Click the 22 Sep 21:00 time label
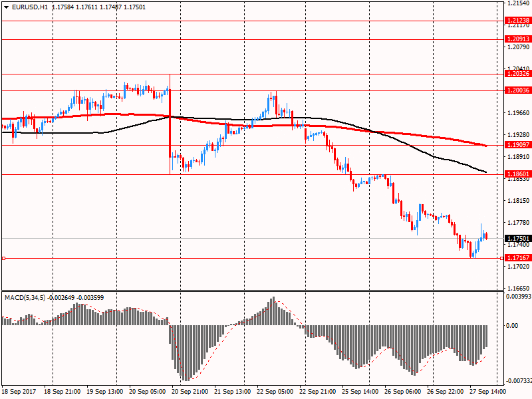Screen dimensions: 532x399 318,392
